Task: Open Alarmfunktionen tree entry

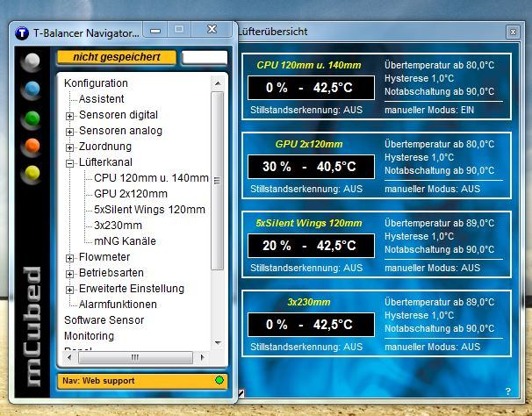Action: (x=118, y=305)
